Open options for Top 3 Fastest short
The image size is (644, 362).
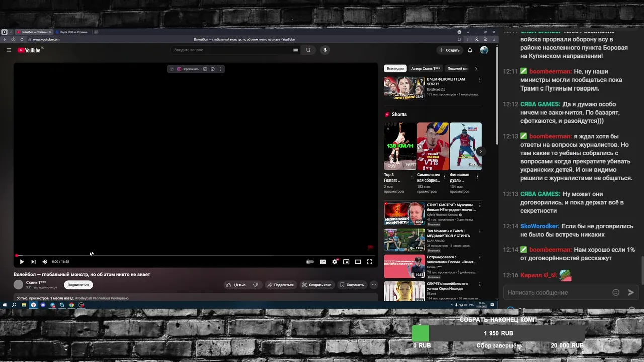click(412, 177)
